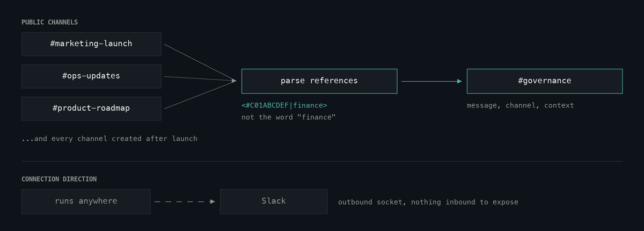Click 'outbound socket, nothing inbound to expose' text
Screen dimensions: 644x231
pyautogui.click(x=428, y=202)
